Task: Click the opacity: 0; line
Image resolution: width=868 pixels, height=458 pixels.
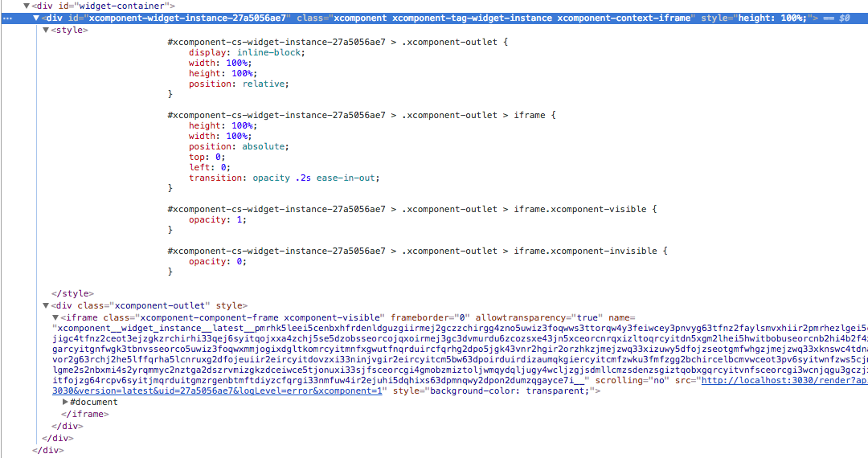Action: pyautogui.click(x=218, y=262)
